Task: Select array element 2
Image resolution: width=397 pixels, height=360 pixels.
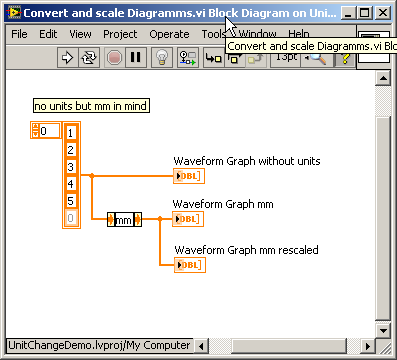Action: [x=71, y=150]
